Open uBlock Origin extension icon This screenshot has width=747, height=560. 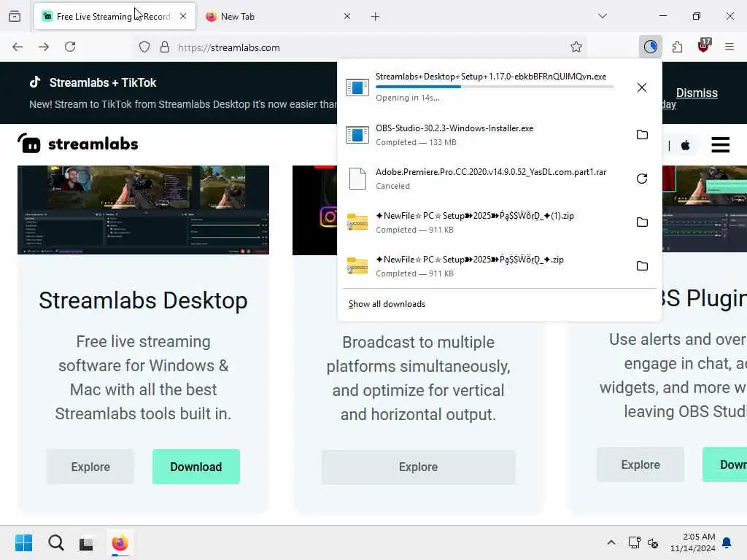704,46
